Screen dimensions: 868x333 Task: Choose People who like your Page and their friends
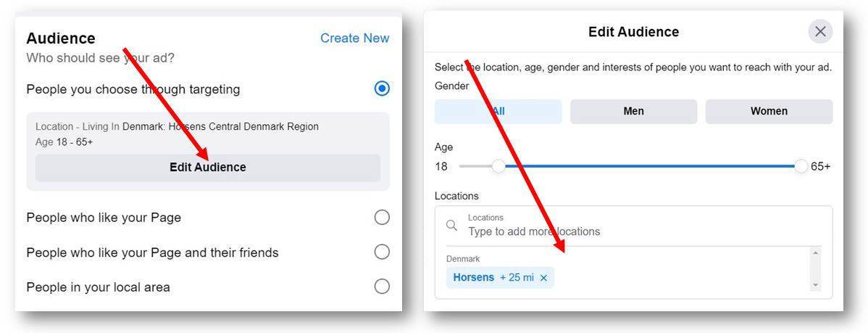[x=381, y=252]
